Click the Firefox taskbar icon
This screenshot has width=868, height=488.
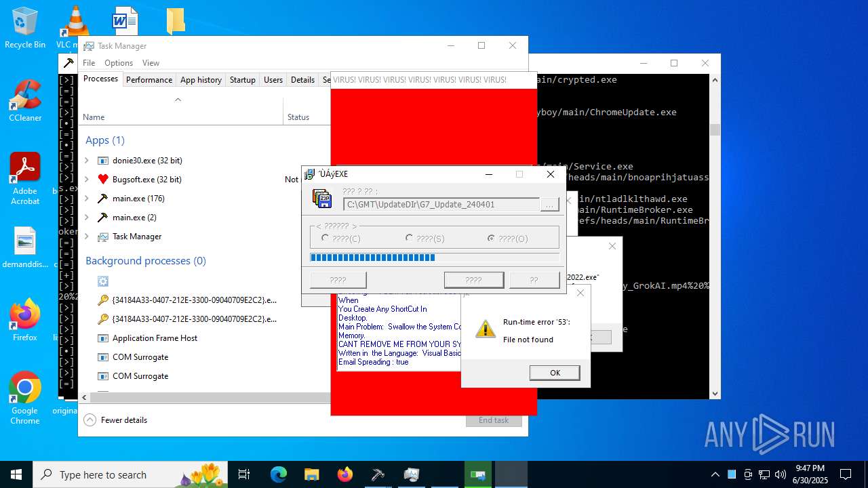pos(344,474)
